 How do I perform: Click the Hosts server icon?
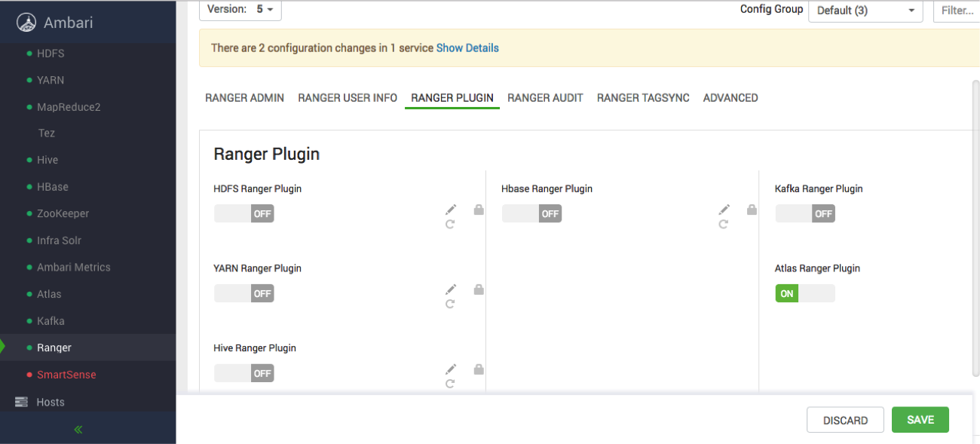coord(22,403)
